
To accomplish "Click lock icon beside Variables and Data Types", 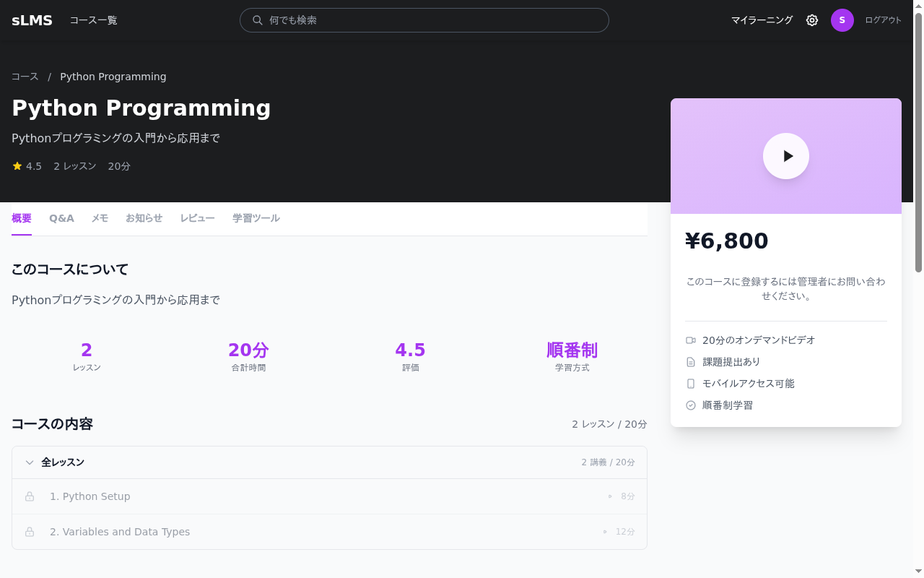I will (x=30, y=532).
